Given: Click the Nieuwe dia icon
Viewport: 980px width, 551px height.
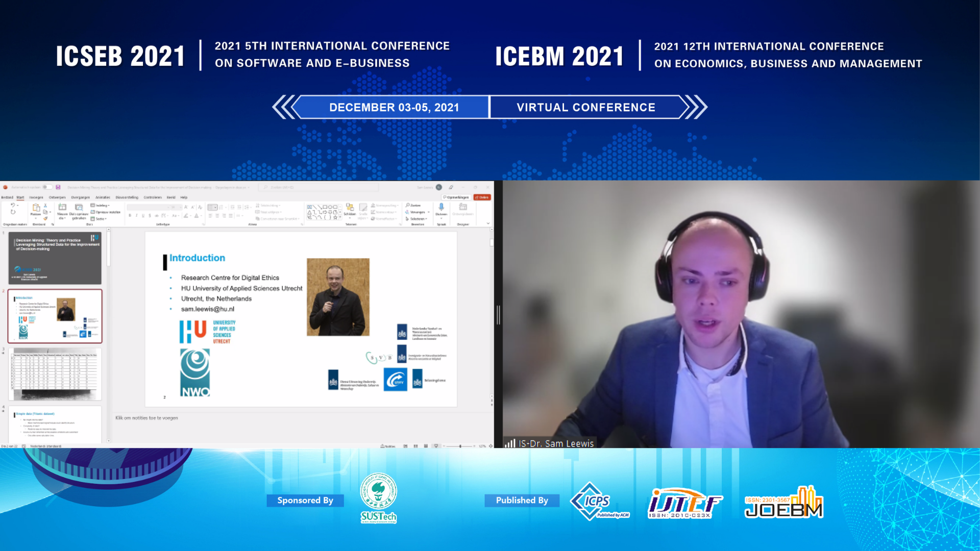Looking at the screenshot, I should (x=62, y=207).
